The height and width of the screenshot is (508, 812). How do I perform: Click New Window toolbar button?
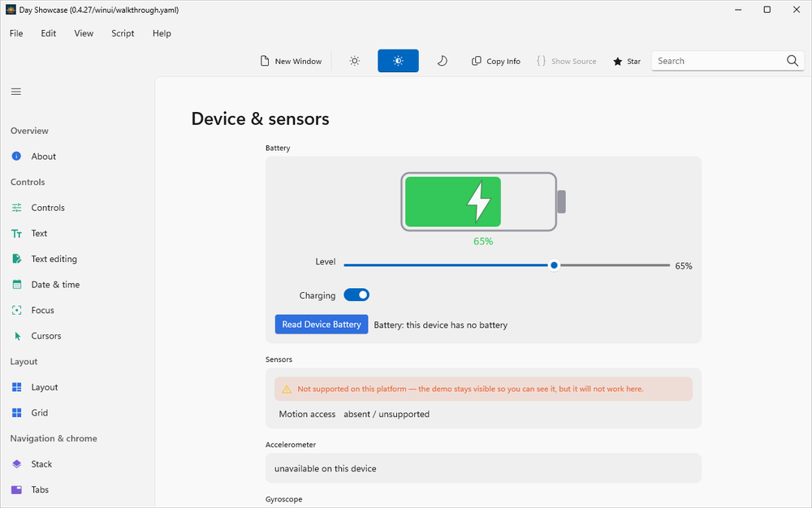coord(291,61)
